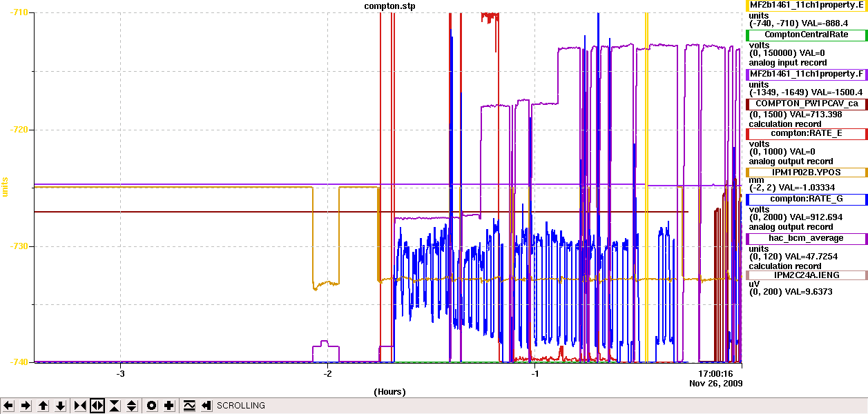This screenshot has height=414, width=868.
Task: Click the VAL=-888.4 range line
Action: tap(798, 23)
